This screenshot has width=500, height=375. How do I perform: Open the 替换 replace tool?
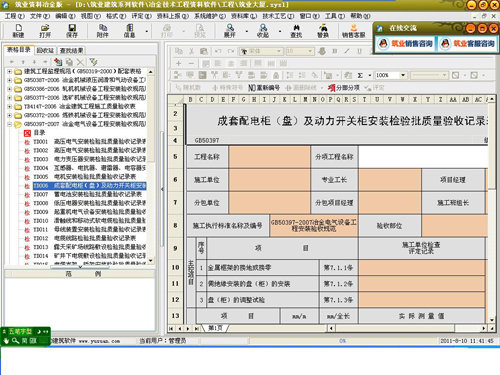pos(323,31)
